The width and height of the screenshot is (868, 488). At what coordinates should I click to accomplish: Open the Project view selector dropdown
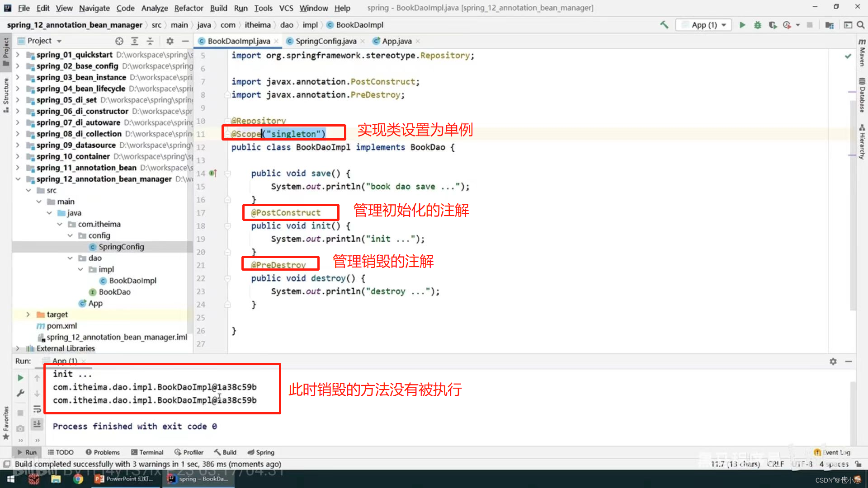click(59, 41)
